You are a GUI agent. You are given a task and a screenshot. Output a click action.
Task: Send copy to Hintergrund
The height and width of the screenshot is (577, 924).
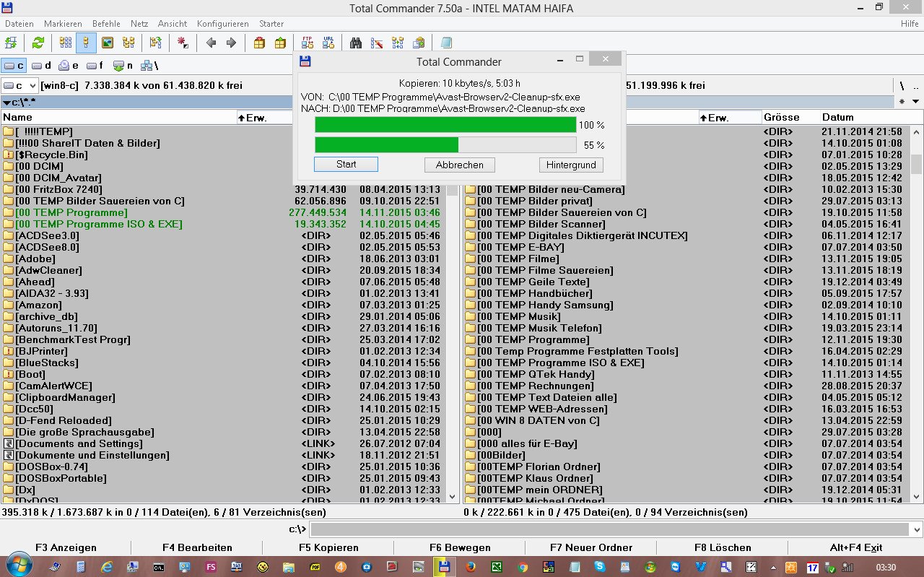tap(571, 165)
